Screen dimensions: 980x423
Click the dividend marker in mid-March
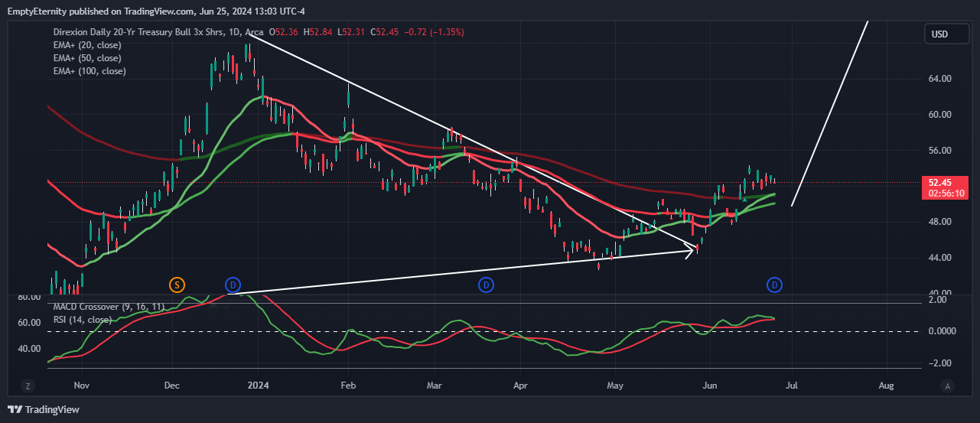(486, 285)
